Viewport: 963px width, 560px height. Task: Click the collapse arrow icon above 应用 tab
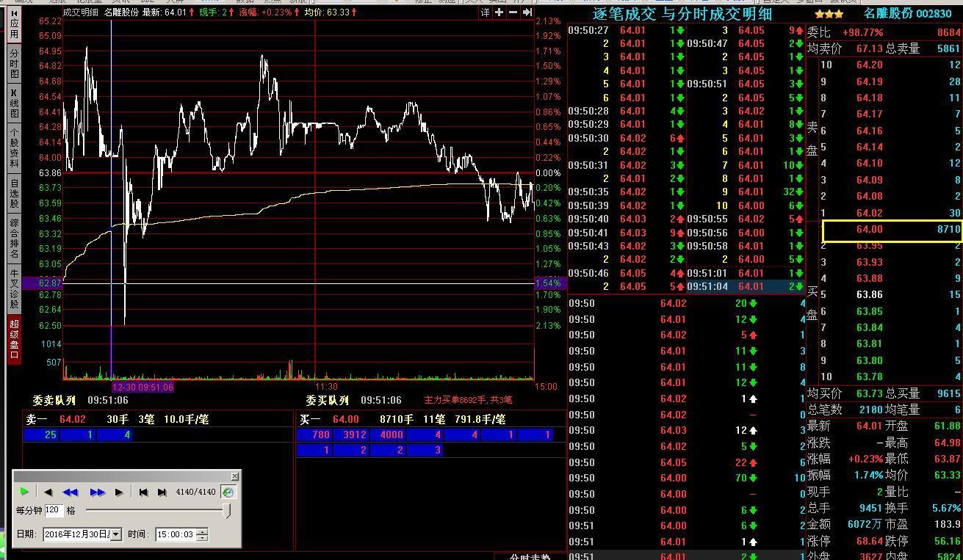click(x=14, y=13)
